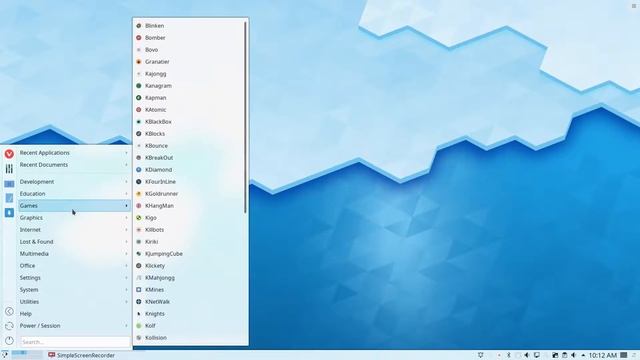Start the Kolf game
This screenshot has width=640, height=360.
189,326
